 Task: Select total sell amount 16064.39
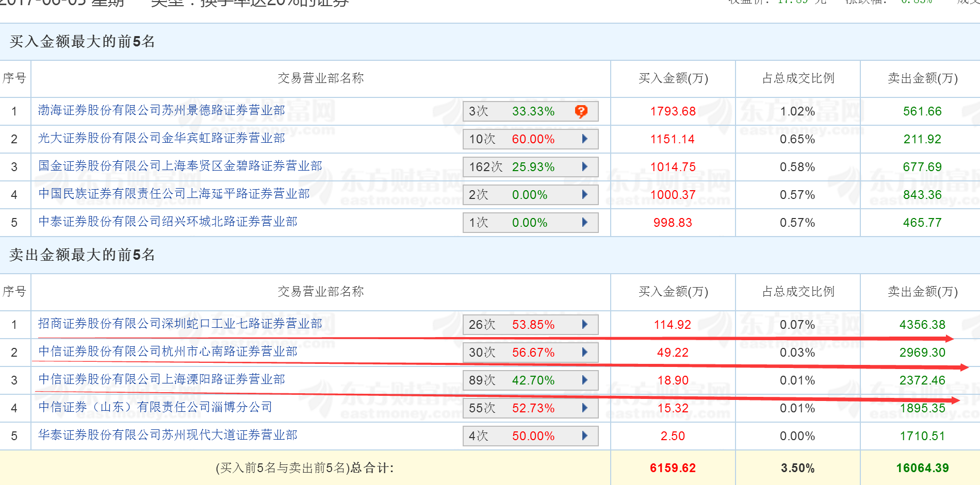click(922, 468)
